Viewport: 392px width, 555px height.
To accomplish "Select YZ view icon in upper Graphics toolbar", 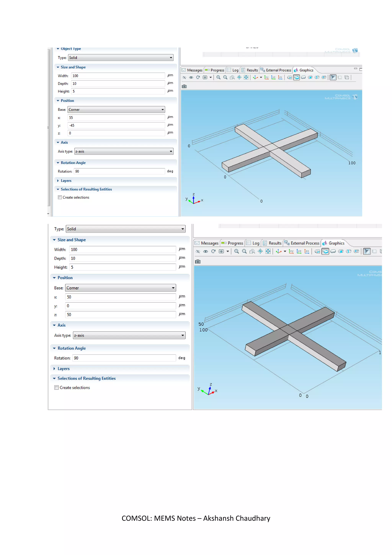I will click(273, 77).
